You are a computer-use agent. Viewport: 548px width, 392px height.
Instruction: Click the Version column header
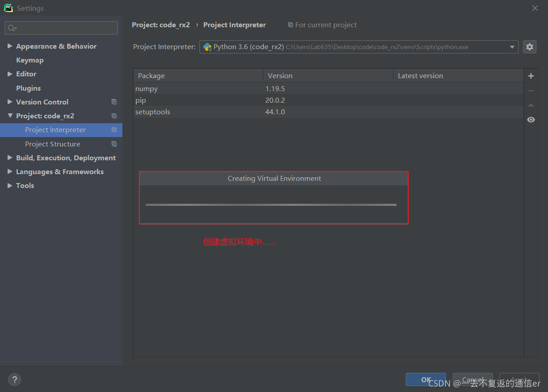[328, 76]
